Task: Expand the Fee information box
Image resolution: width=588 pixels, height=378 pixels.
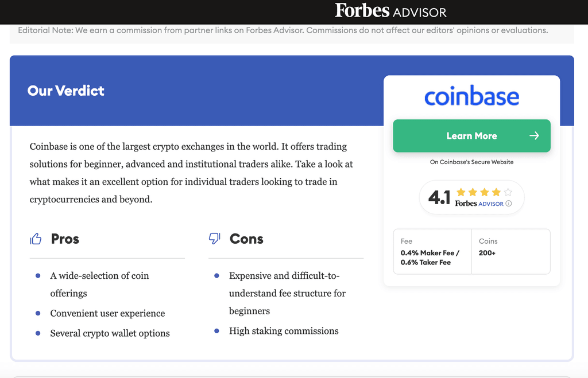Action: [432, 251]
